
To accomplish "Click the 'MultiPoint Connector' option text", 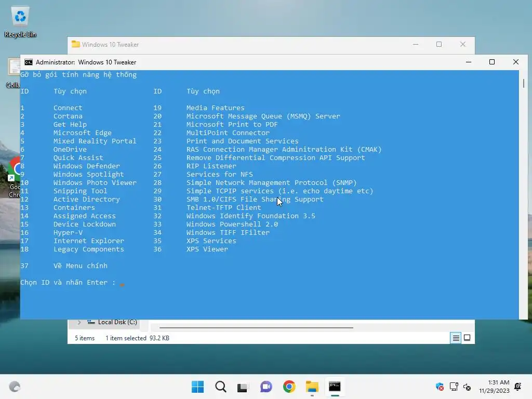I will click(228, 132).
